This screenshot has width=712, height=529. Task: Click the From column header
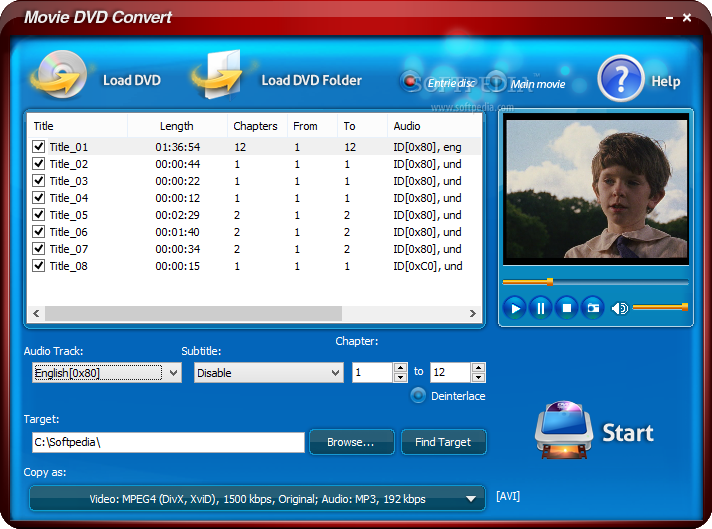coord(312,126)
